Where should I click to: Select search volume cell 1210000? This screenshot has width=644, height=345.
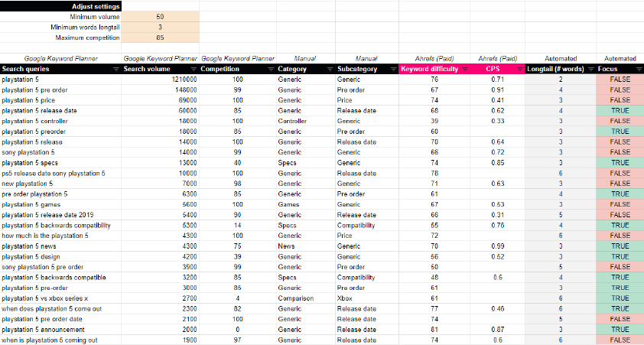point(160,80)
